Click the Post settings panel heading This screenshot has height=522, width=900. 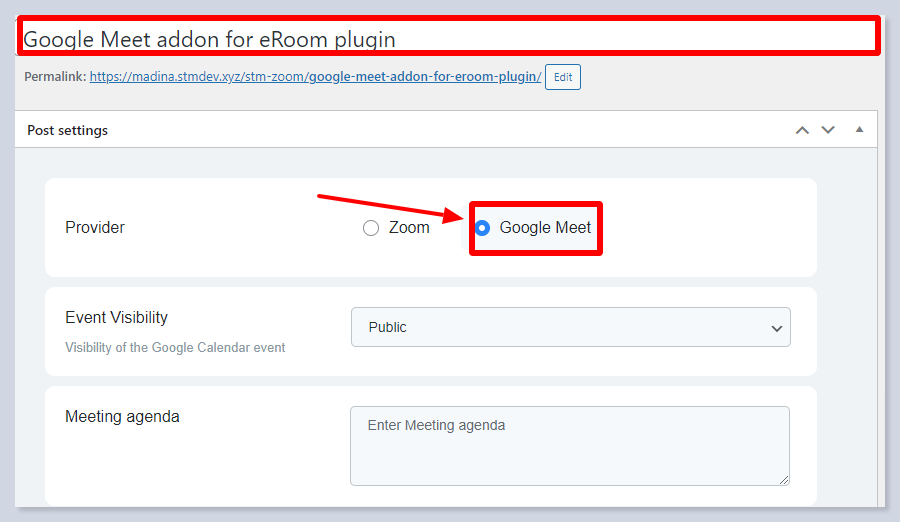[x=68, y=130]
